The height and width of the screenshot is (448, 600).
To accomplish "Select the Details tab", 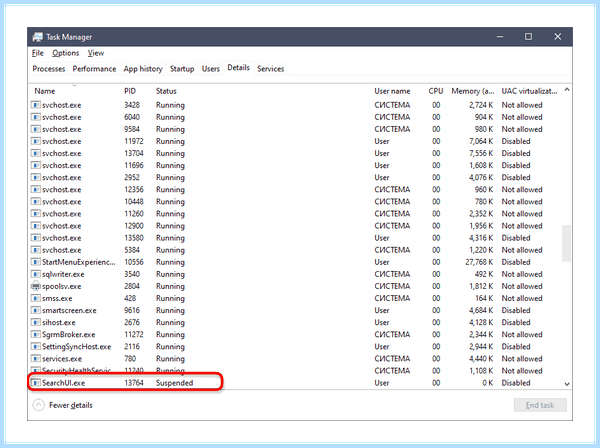I will coord(238,68).
